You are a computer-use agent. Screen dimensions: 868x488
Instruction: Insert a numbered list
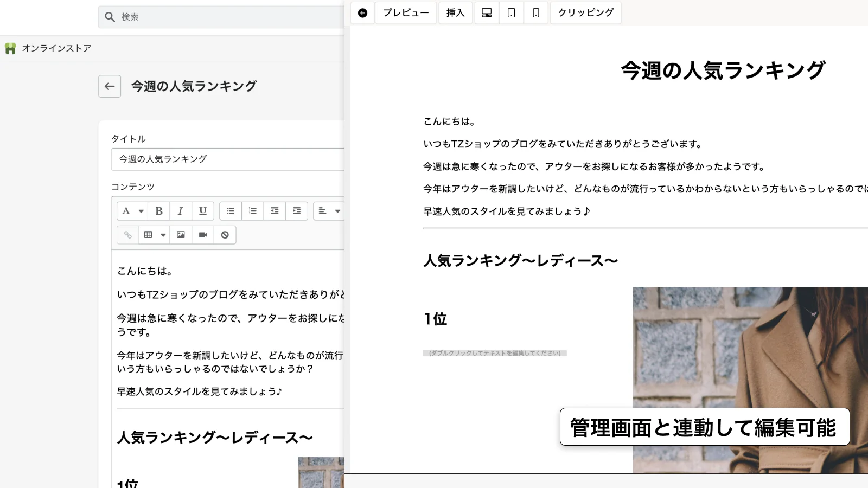pos(253,211)
